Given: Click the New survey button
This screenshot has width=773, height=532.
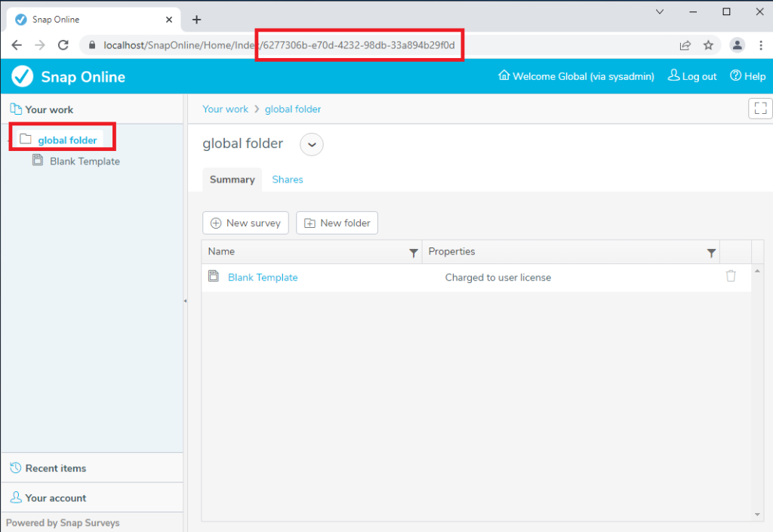Looking at the screenshot, I should [245, 223].
